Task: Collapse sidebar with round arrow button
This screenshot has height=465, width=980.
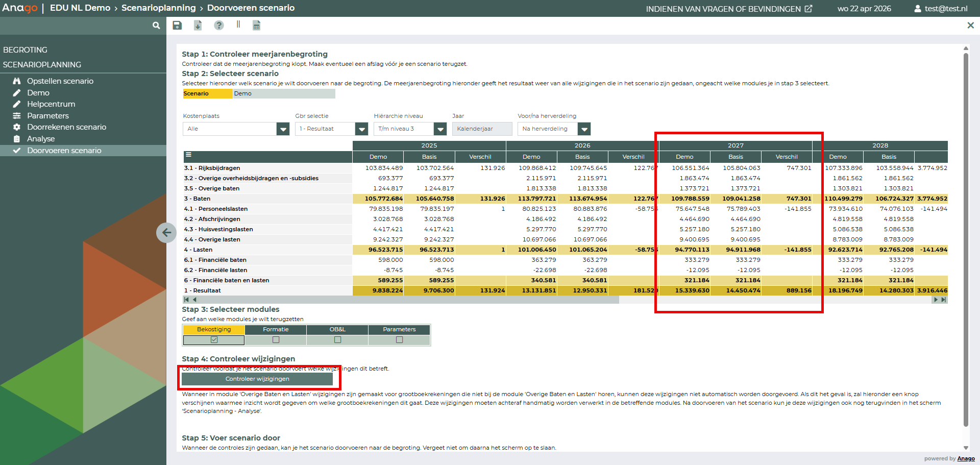Action: [166, 233]
